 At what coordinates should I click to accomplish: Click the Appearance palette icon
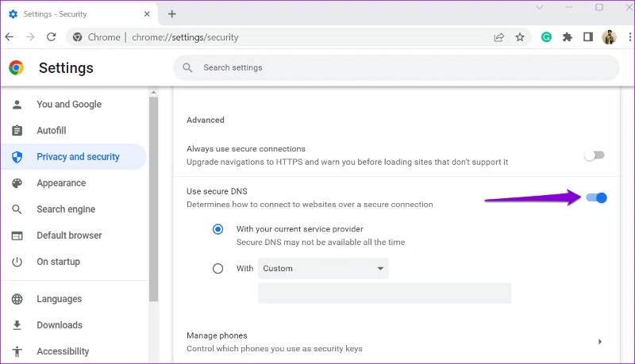17,183
